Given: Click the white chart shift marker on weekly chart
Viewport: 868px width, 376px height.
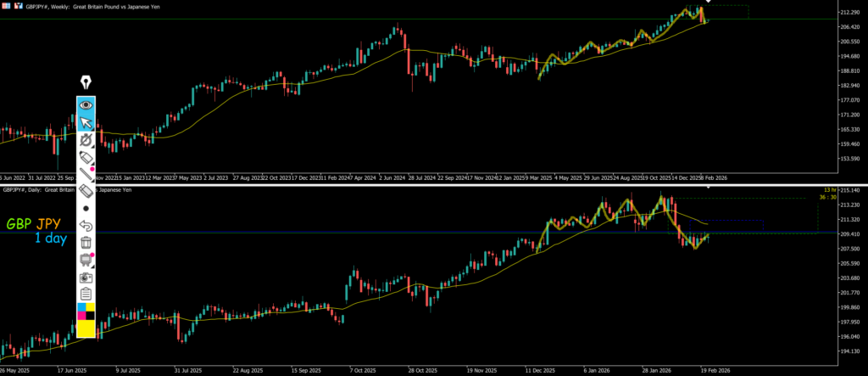Looking at the screenshot, I should click(x=709, y=3).
